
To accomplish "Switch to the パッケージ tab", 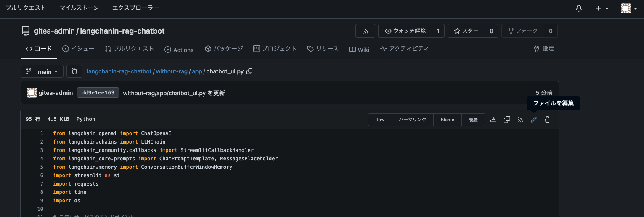I will coord(224,49).
